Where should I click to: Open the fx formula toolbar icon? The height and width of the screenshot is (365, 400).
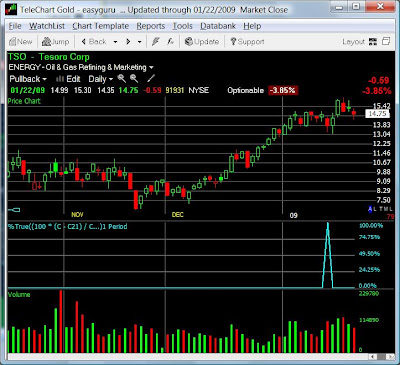coord(170,42)
